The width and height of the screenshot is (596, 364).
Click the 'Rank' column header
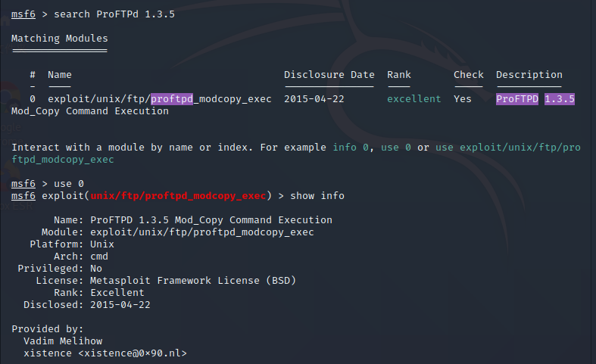coord(399,75)
